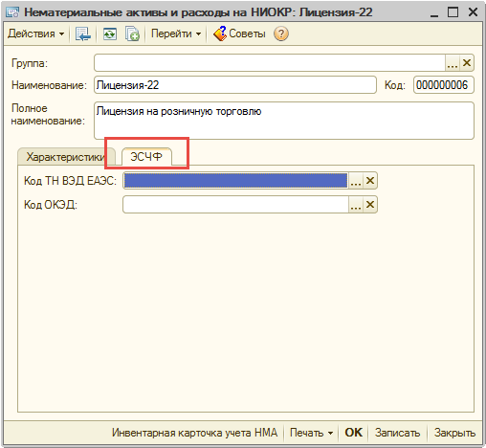Viewport: 486px width, 448px height.
Task: Open selection list for Группа field
Action: 453,63
